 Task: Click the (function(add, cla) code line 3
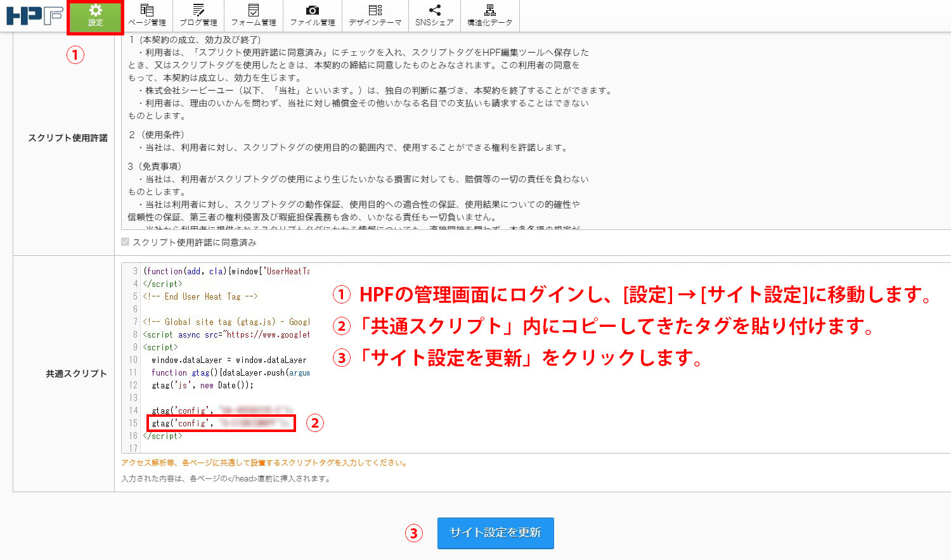226,271
